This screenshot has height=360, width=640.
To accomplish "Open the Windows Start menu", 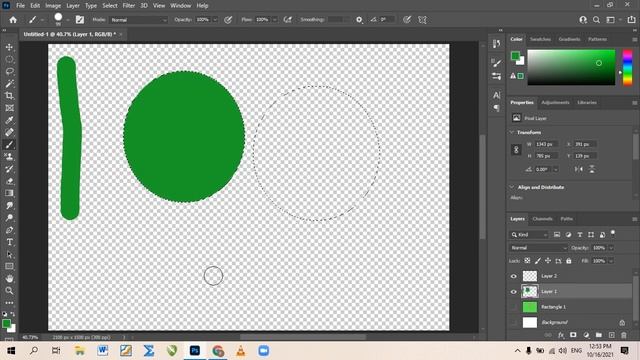I will [x=11, y=351].
